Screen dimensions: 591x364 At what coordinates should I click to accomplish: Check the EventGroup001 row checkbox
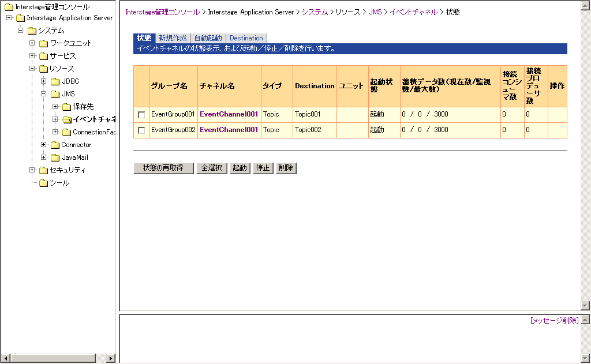(141, 115)
